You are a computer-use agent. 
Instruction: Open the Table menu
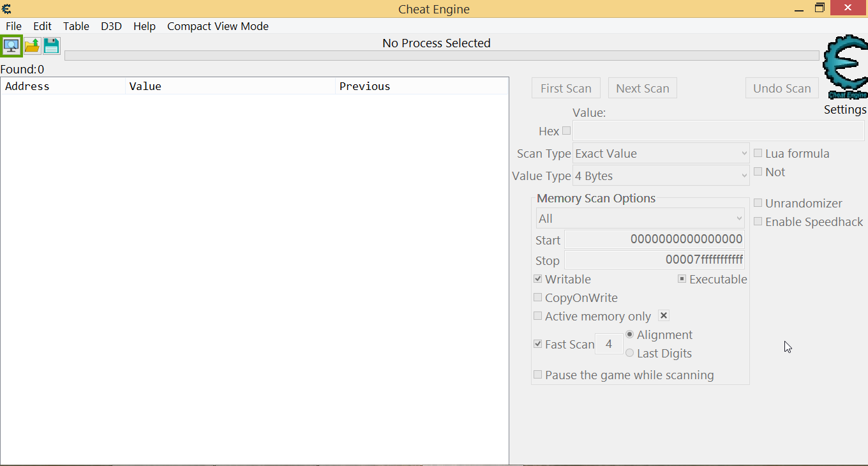click(76, 26)
